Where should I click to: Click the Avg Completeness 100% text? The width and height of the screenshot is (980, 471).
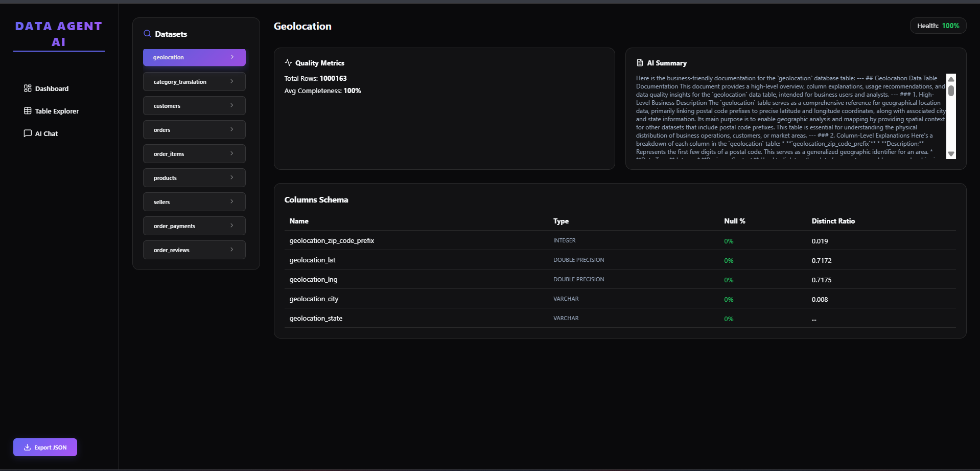tap(322, 91)
